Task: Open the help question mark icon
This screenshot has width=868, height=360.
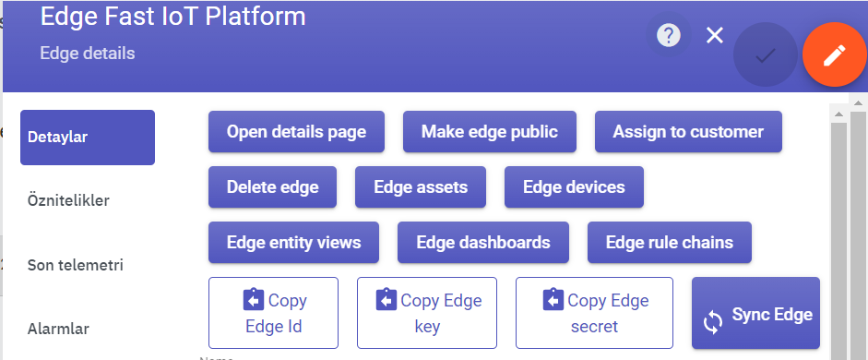Action: [x=668, y=37]
